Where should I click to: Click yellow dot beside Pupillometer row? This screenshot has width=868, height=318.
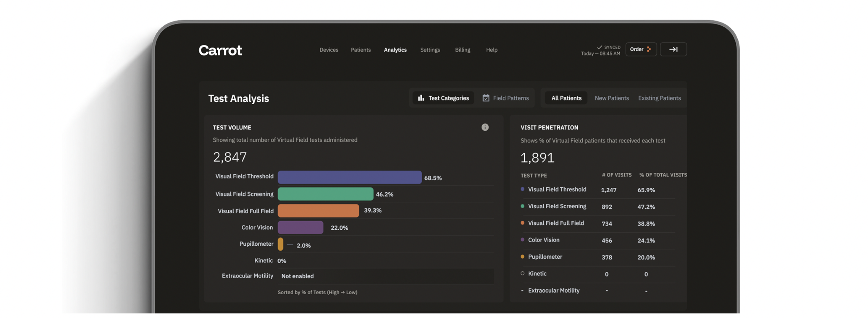pyautogui.click(x=522, y=257)
